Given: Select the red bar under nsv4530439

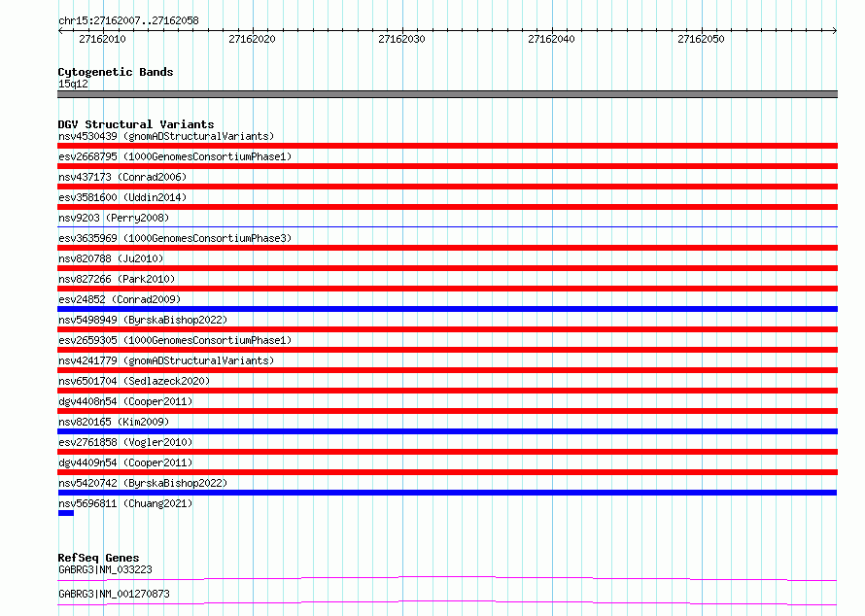Looking at the screenshot, I should 447,146.
